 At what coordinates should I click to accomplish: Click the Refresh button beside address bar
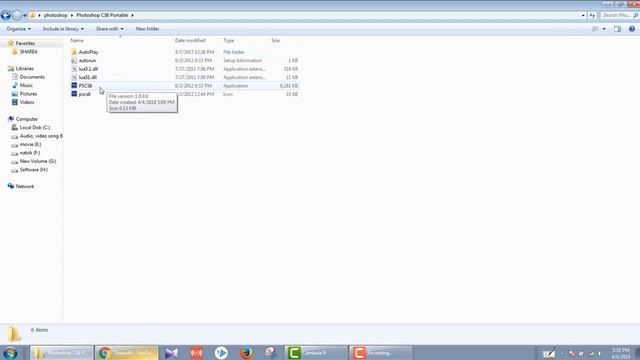[592, 16]
